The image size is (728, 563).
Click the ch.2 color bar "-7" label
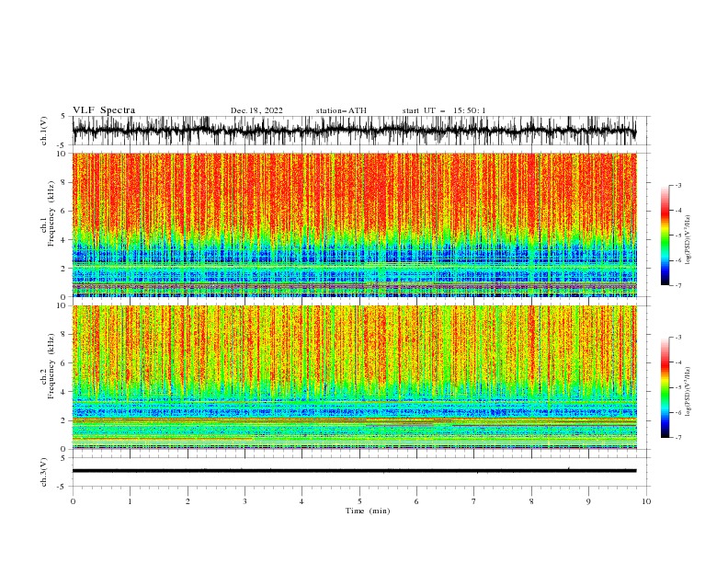pos(677,438)
